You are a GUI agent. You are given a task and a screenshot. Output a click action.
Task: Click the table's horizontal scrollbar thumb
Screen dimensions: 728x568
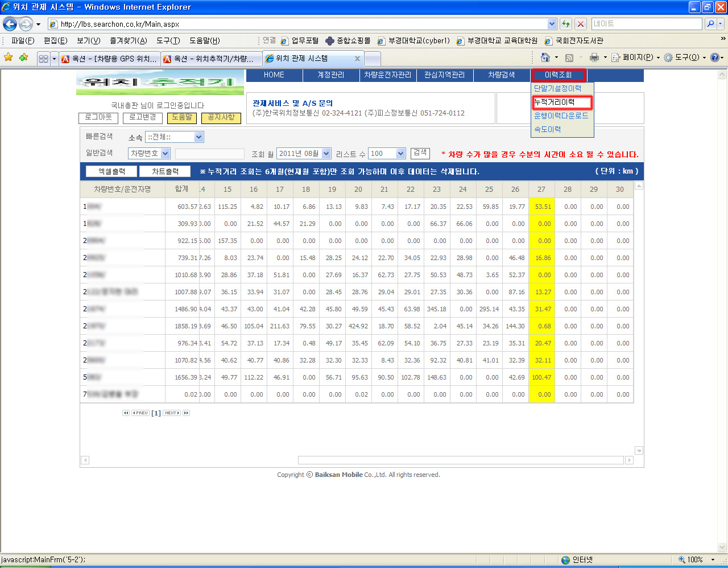pyautogui.click(x=461, y=460)
